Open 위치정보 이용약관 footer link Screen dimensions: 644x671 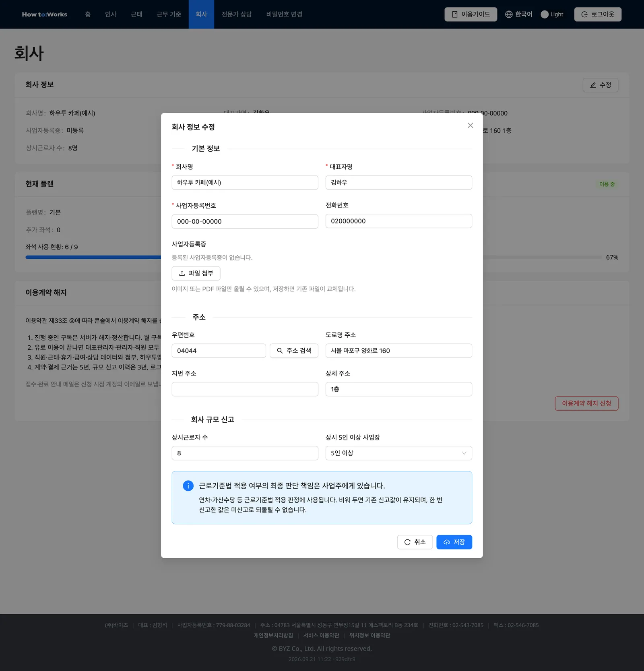(x=369, y=635)
